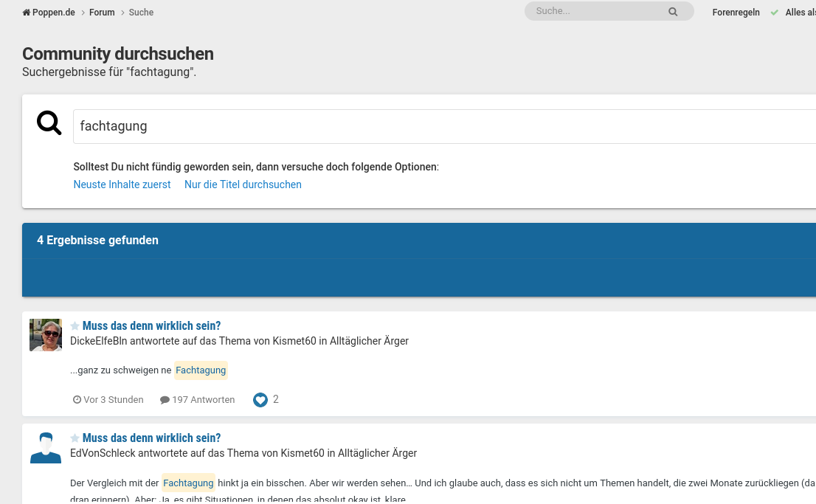Screen dimensions: 816x504
Task: Click into the top 'Suche...' search box
Action: coord(598,12)
